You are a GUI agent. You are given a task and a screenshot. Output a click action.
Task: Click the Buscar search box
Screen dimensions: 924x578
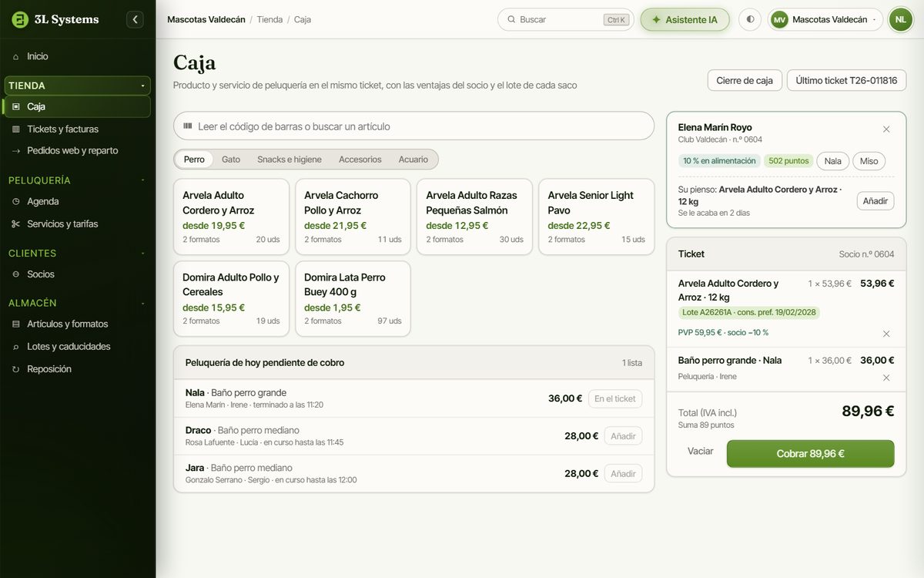(x=566, y=19)
